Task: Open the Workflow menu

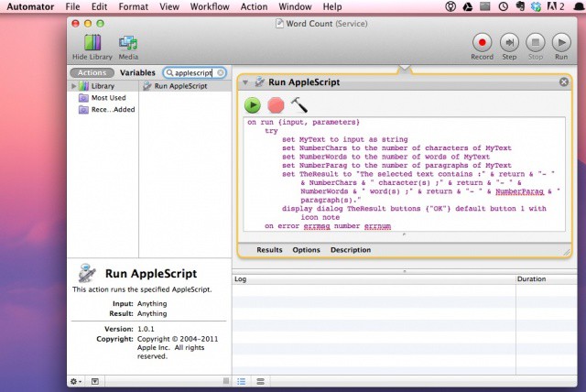Action: 211,6
